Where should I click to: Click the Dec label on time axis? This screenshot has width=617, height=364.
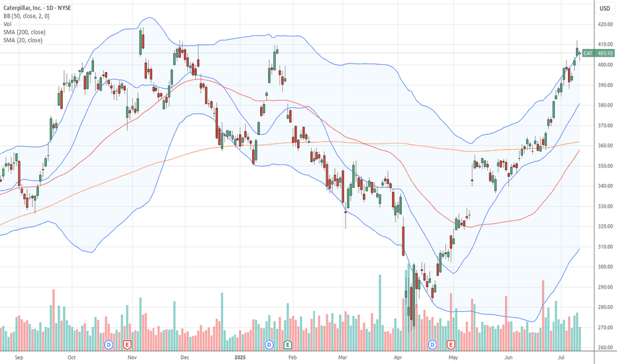[x=185, y=357]
